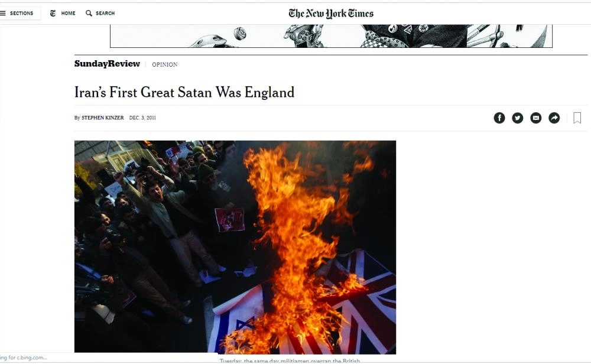Click the photo caption text below image
Screen dimensions: 591x364
[x=290, y=360]
